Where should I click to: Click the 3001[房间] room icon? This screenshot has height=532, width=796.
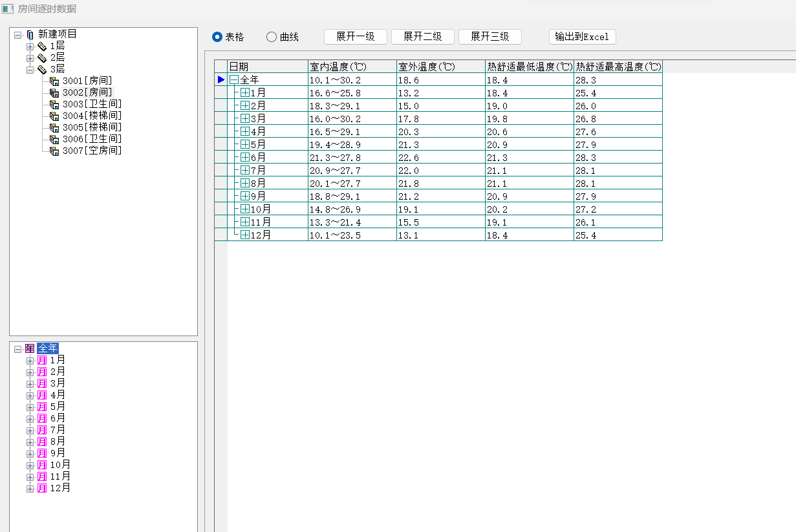(54, 81)
